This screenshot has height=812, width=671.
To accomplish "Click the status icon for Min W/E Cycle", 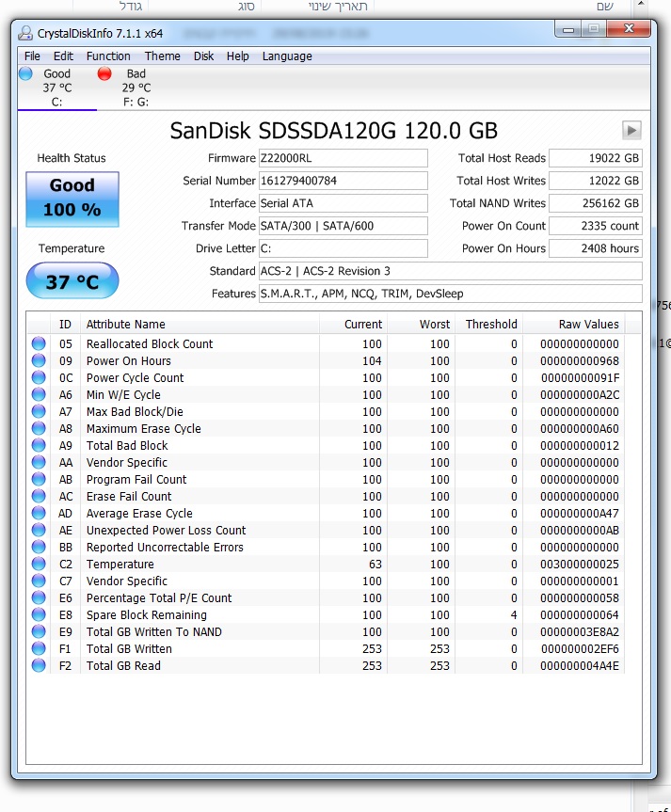I will (39, 394).
